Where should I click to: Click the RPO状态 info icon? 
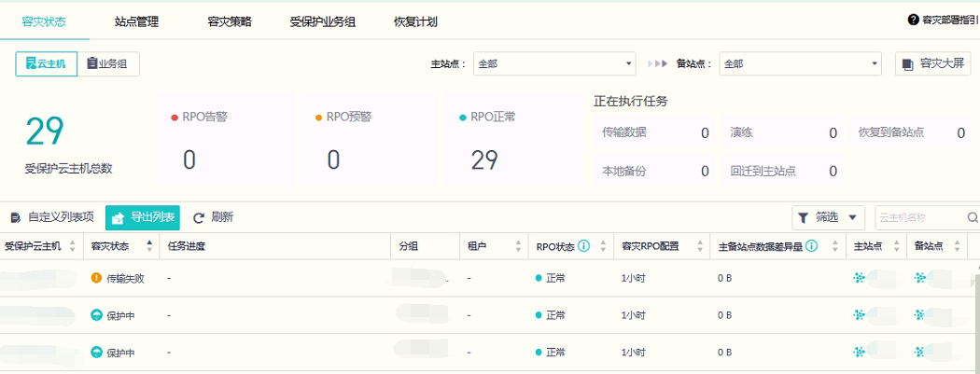point(583,246)
